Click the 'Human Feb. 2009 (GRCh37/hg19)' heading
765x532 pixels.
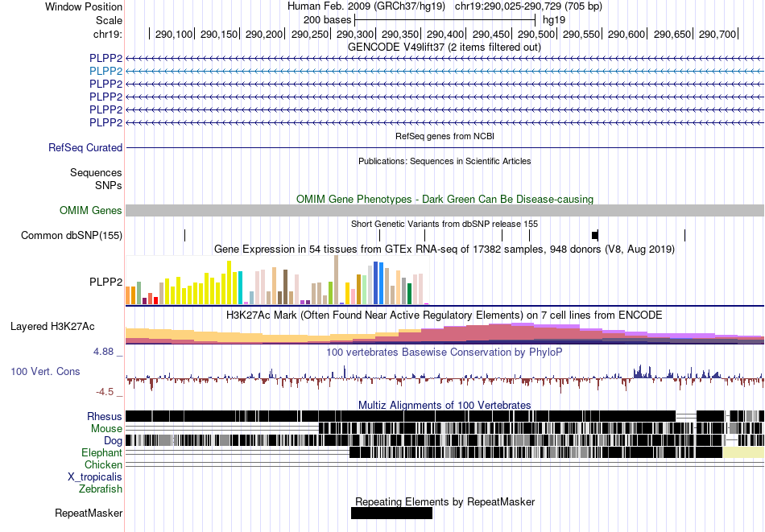(366, 6)
